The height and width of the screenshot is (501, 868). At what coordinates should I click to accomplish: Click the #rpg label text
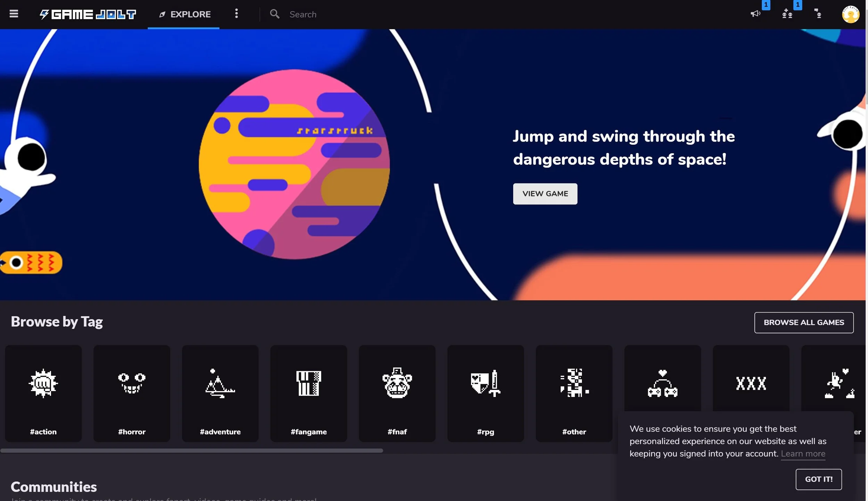pos(485,432)
